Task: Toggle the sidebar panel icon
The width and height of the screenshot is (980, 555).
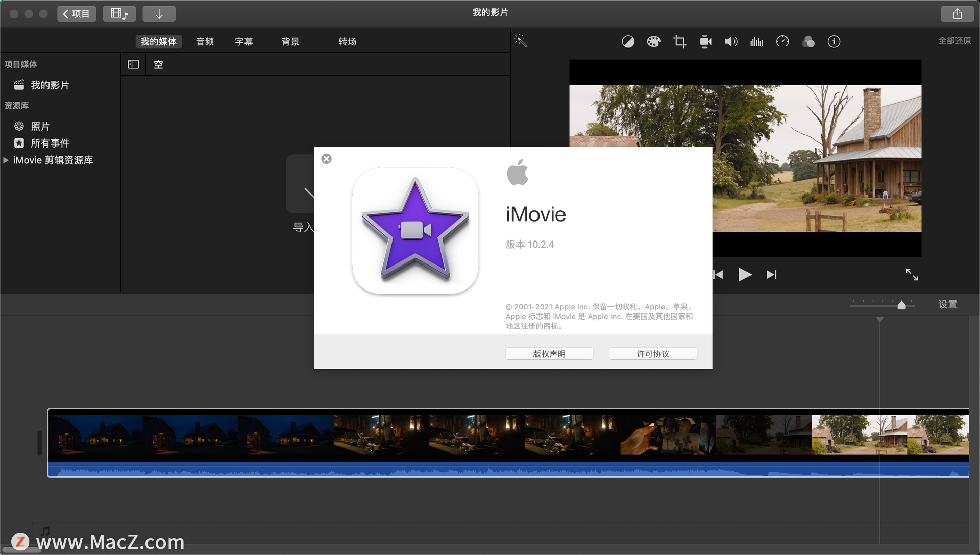Action: coord(133,64)
